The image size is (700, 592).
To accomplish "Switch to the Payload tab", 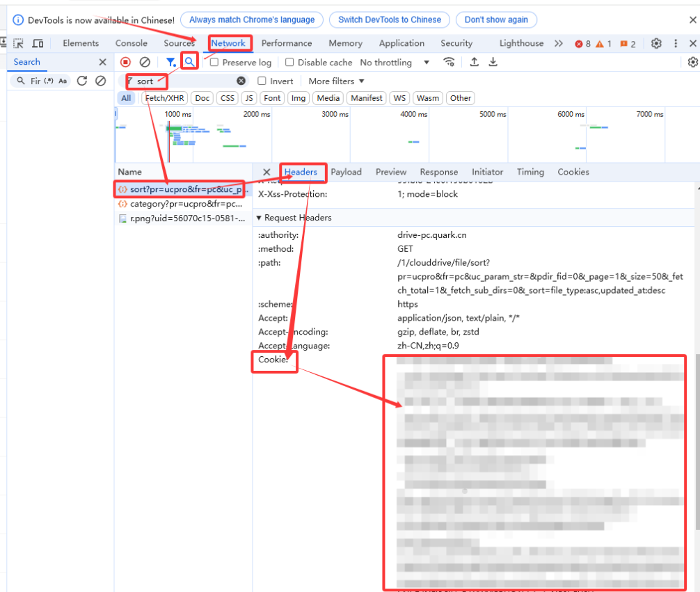I will [346, 172].
